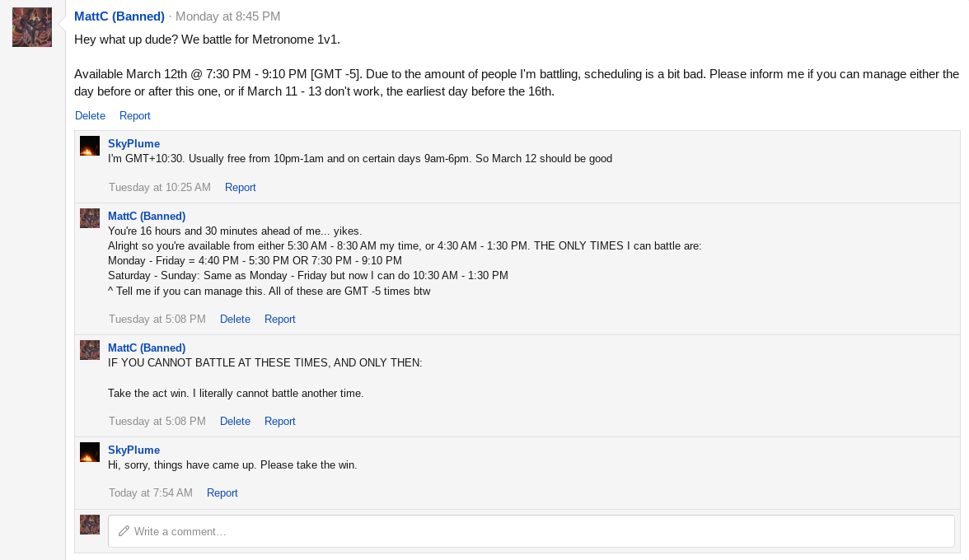This screenshot has height=560, width=969.
Task: Report SkyPlume's Today 7:54 AM comment
Action: click(222, 493)
